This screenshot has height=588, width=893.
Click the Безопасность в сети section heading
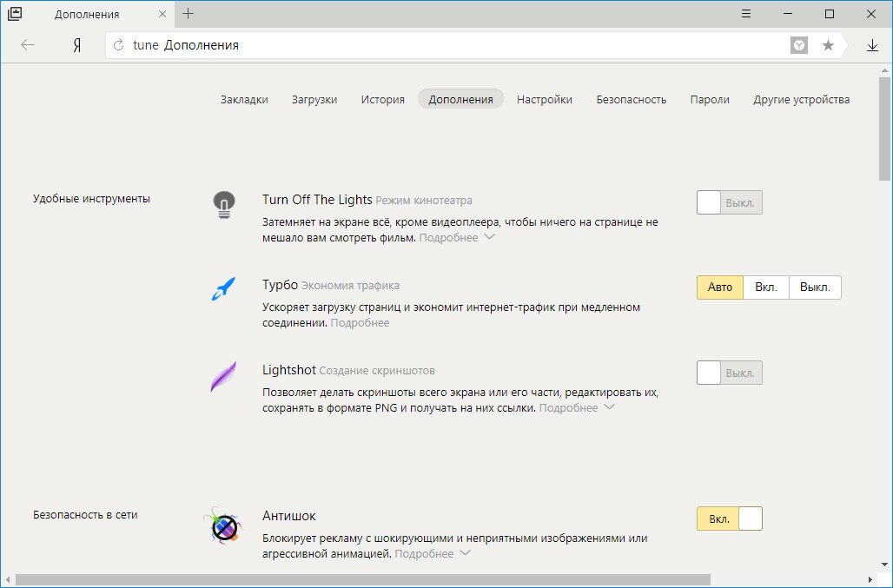pos(85,514)
